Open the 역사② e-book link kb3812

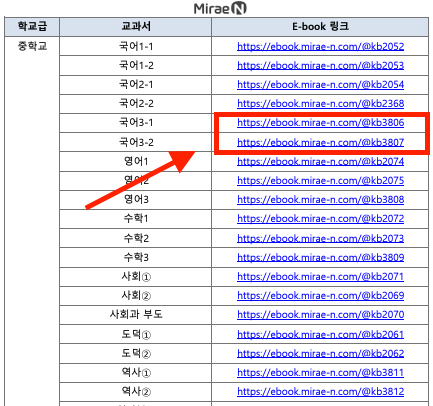pos(320,391)
